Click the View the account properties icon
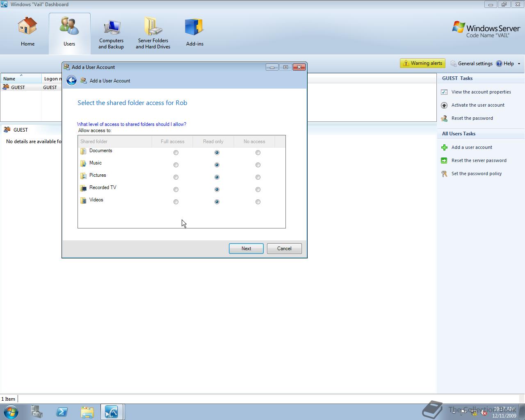The image size is (525, 420). (x=444, y=92)
